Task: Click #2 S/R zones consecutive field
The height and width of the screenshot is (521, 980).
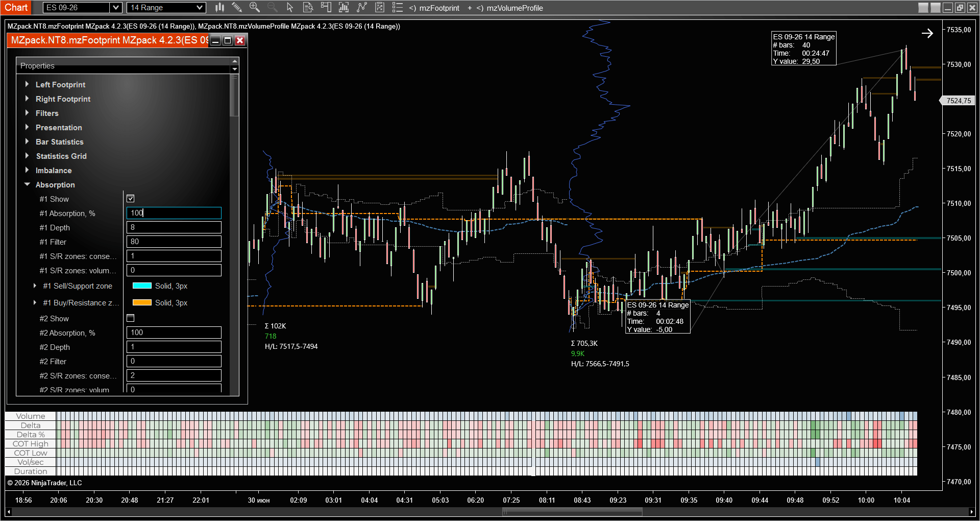Action: (x=174, y=375)
